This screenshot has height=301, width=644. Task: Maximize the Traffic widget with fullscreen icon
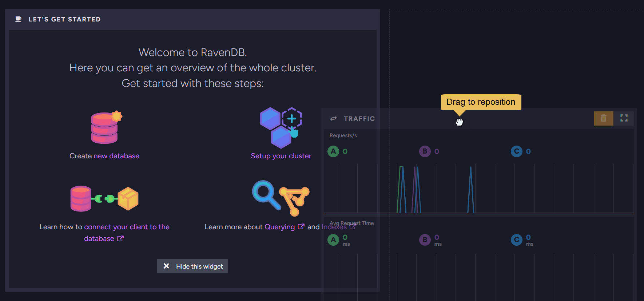click(x=624, y=118)
